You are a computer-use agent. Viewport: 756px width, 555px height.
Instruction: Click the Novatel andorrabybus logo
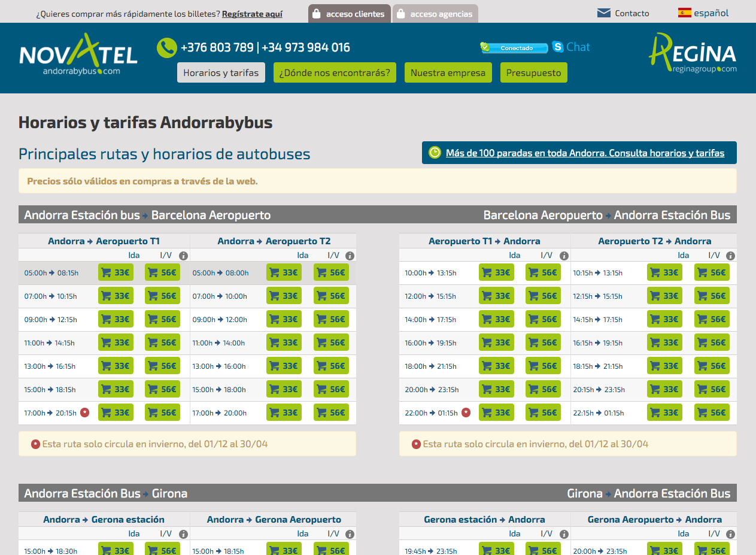(78, 55)
